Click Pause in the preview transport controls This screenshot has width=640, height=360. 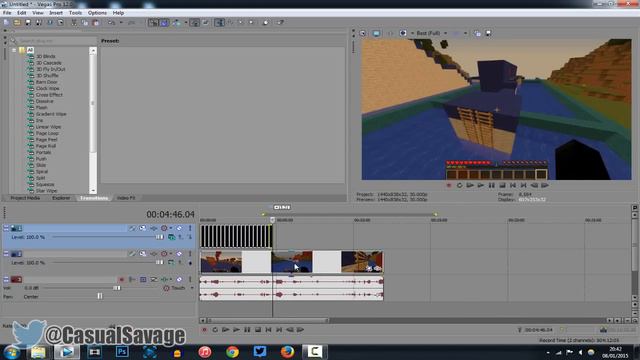(x=492, y=185)
